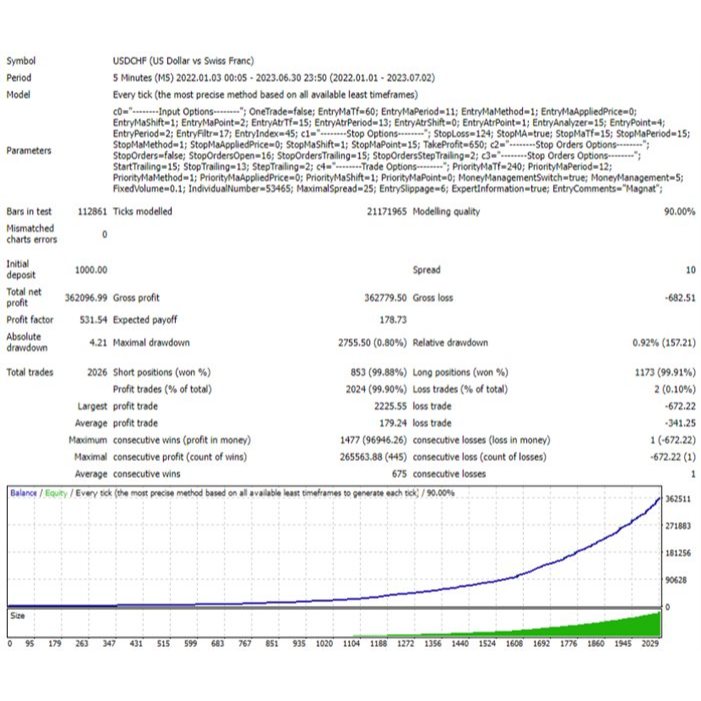701x701 pixels.
Task: Click the 90.00% modelling quality value
Action: point(678,212)
